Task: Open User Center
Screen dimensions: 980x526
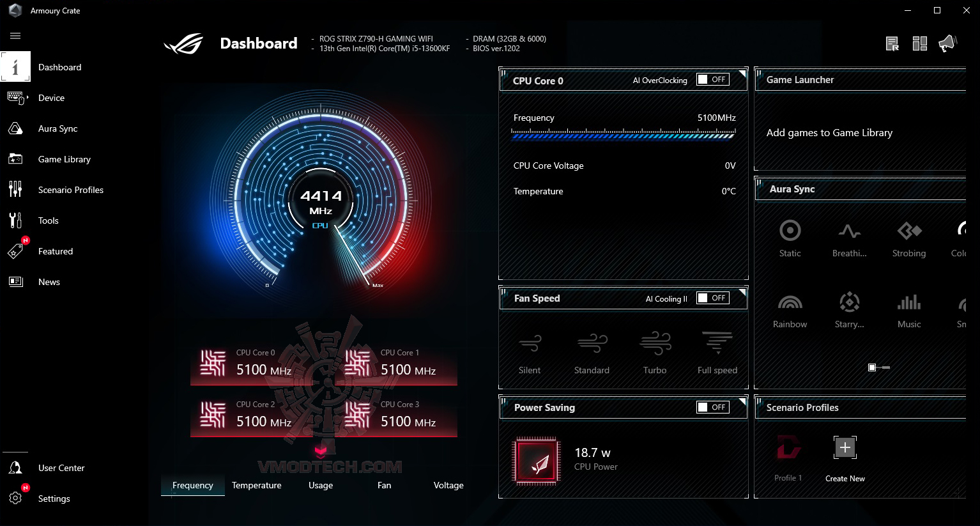Action: coord(61,468)
